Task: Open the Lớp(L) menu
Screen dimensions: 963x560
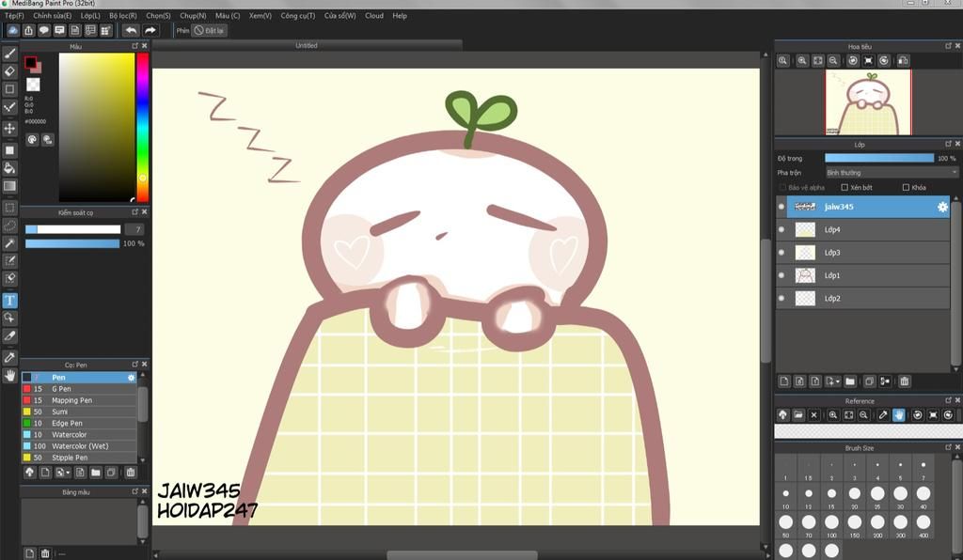Action: click(x=90, y=16)
